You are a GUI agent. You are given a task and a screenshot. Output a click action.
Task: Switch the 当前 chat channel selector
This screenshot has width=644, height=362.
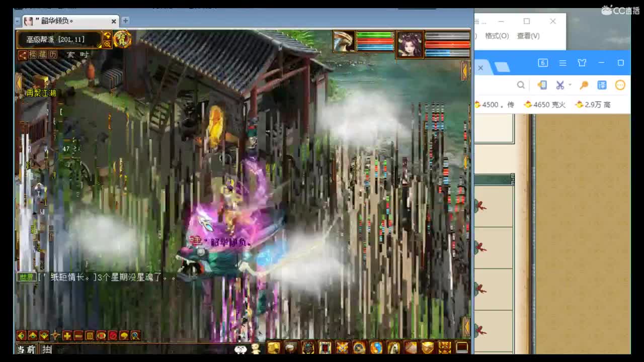[x=26, y=349]
